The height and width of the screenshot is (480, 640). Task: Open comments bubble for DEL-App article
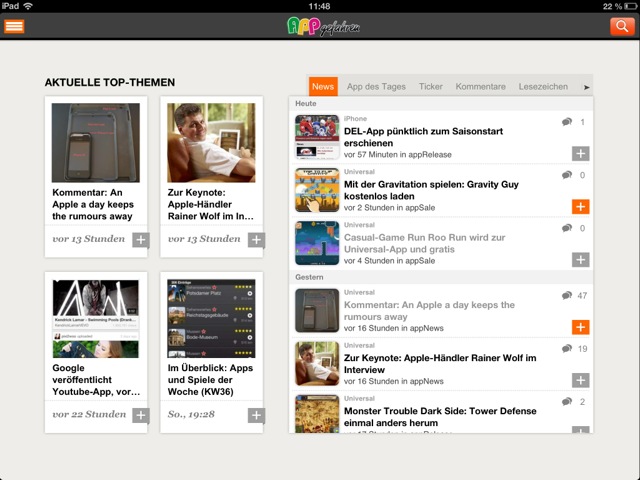point(568,121)
